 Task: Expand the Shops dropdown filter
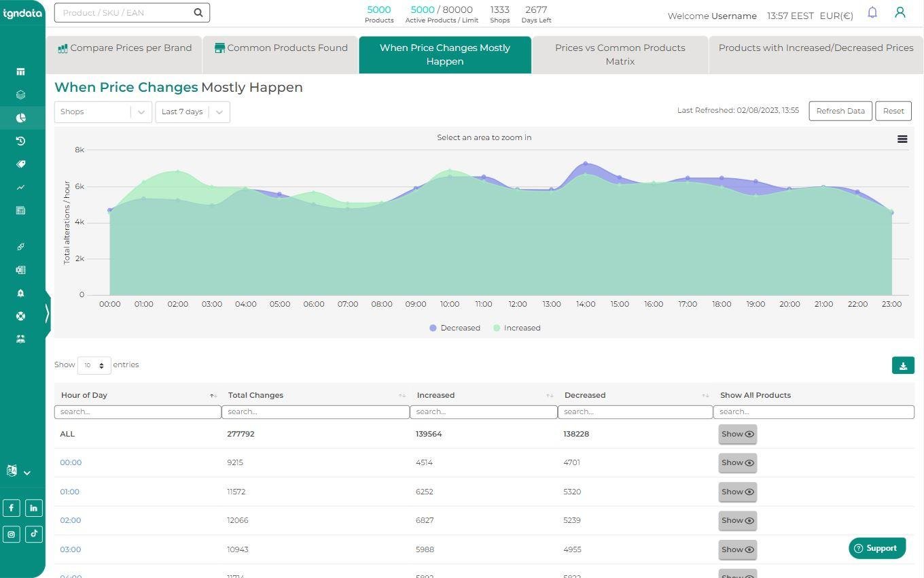click(x=103, y=112)
